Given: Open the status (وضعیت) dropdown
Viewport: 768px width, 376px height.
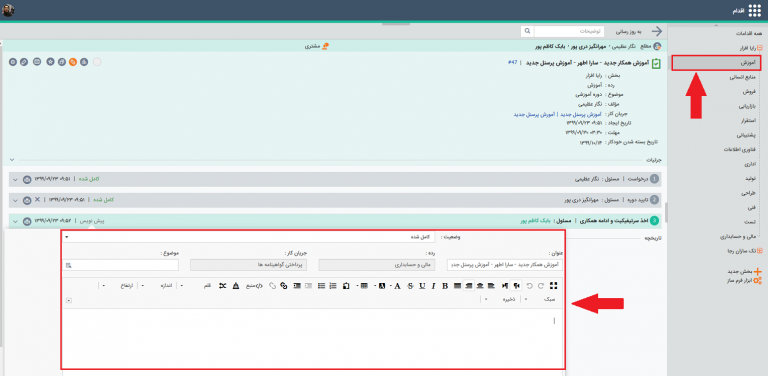Looking at the screenshot, I should point(248,237).
